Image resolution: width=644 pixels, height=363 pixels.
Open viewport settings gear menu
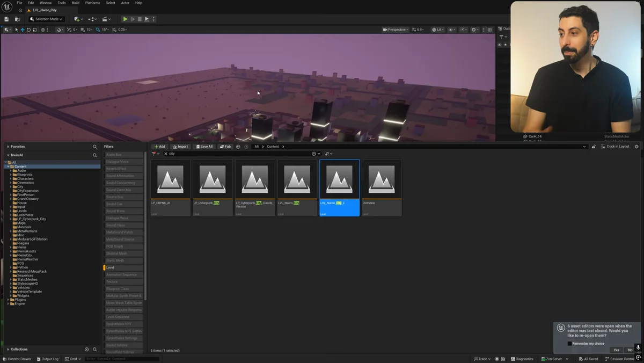tap(474, 30)
